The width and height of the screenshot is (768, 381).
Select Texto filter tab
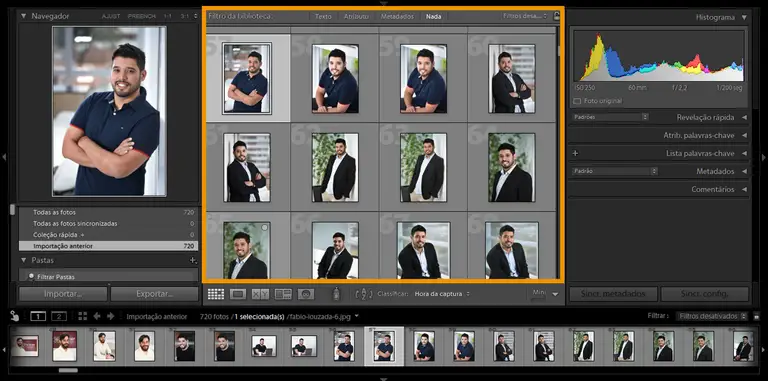323,16
